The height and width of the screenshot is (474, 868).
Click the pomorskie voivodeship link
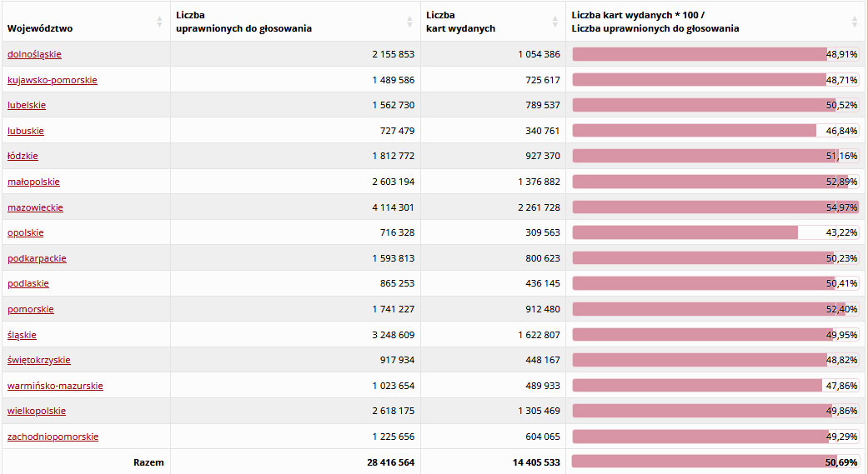[x=31, y=309]
